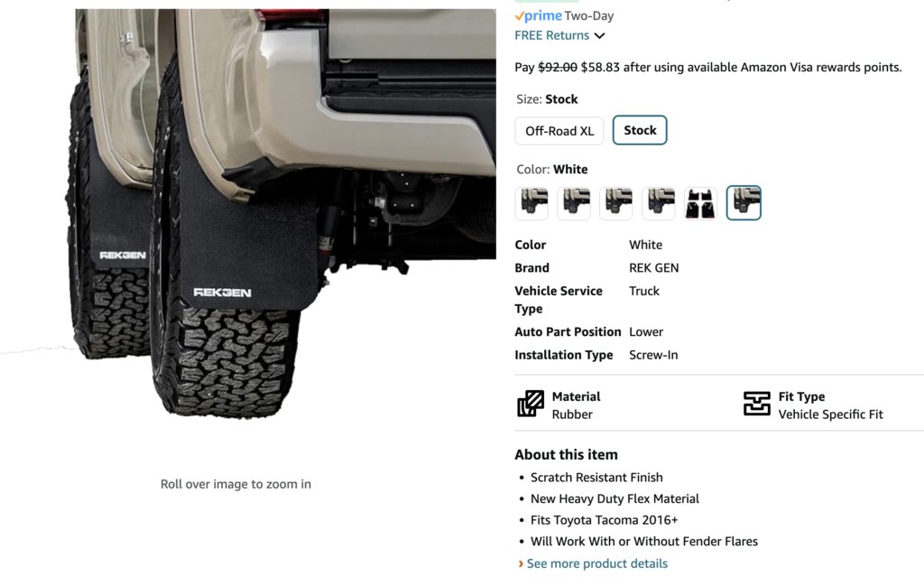Open the FREE Returns details

(x=551, y=35)
